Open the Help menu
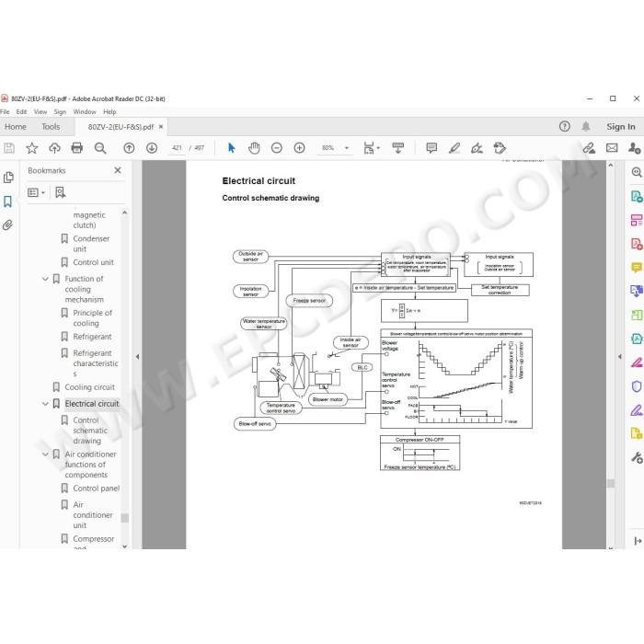Viewport: 644px width, 644px height. (x=109, y=111)
